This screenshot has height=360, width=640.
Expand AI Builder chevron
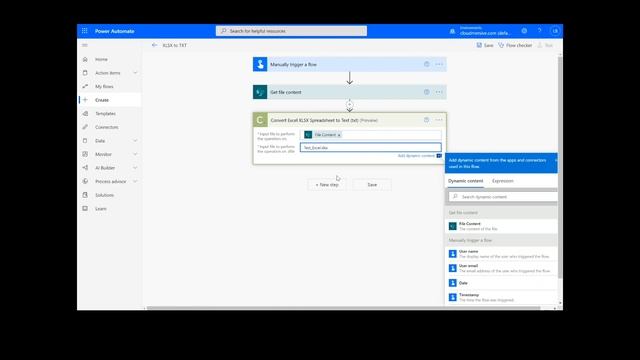(x=135, y=168)
